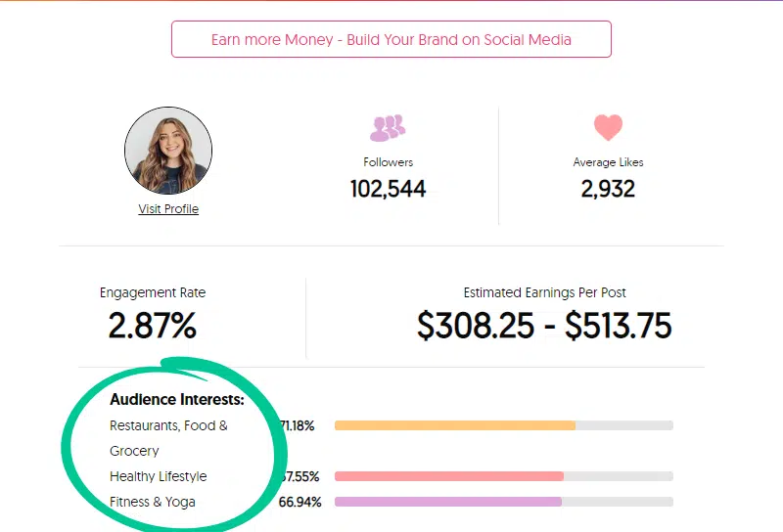Click the 66.94% percentage value

299,502
